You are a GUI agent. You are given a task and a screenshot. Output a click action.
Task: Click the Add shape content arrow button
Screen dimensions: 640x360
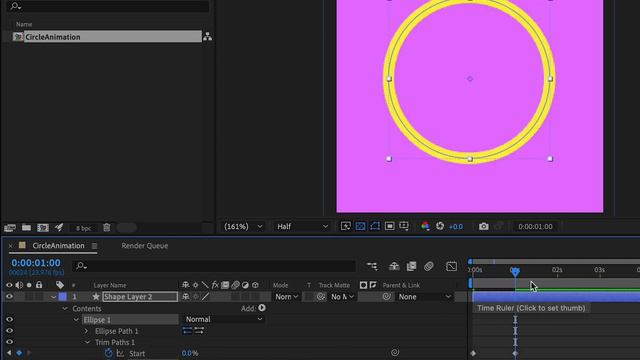[x=262, y=308]
